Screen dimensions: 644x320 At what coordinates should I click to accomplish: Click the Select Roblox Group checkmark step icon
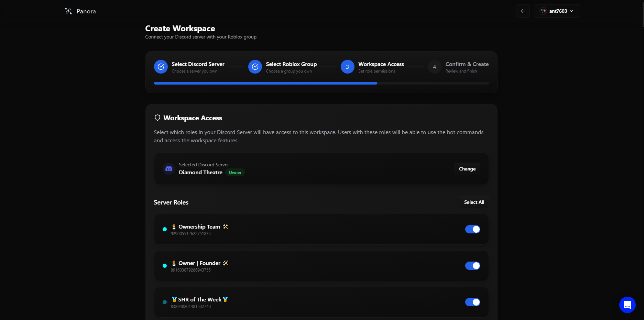[255, 67]
